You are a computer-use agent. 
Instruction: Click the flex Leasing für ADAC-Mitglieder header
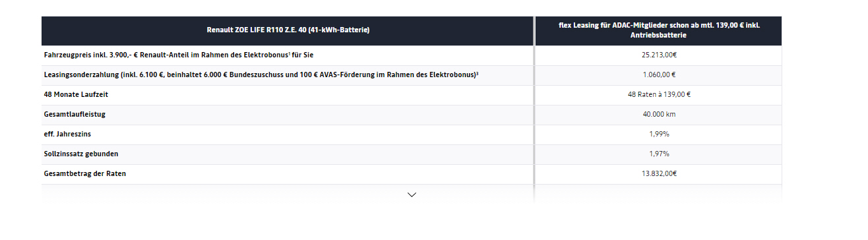pyautogui.click(x=659, y=30)
